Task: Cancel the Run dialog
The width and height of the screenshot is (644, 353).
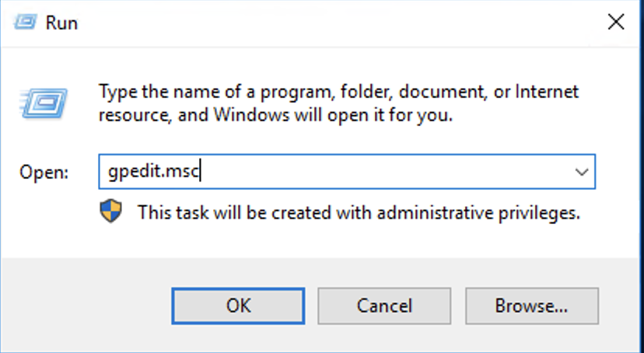Action: coord(386,305)
